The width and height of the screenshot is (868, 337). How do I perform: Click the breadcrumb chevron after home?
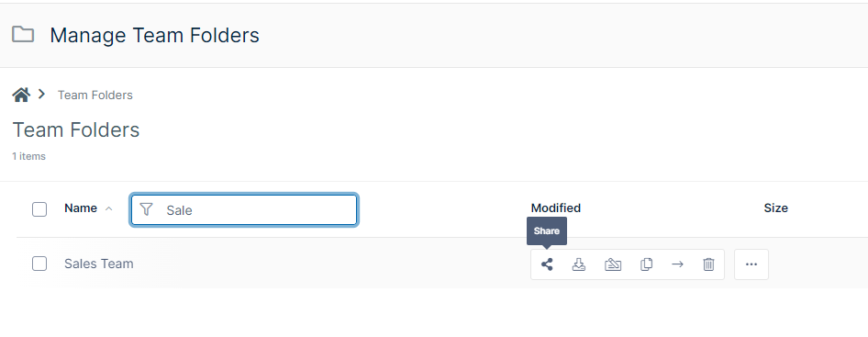(41, 95)
